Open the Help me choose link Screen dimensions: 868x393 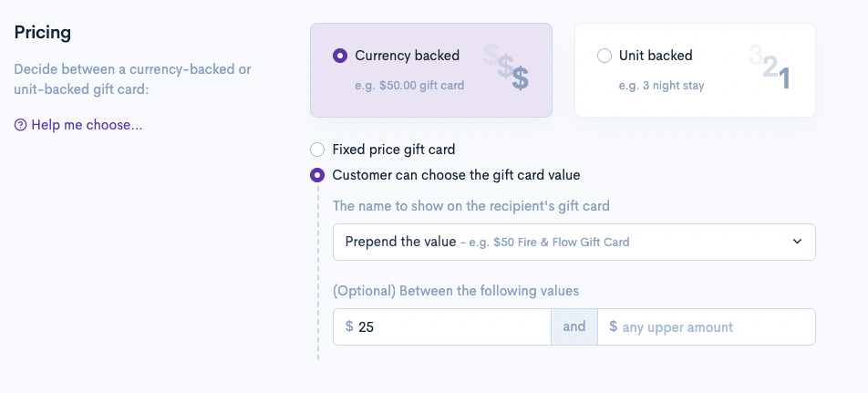(x=87, y=125)
